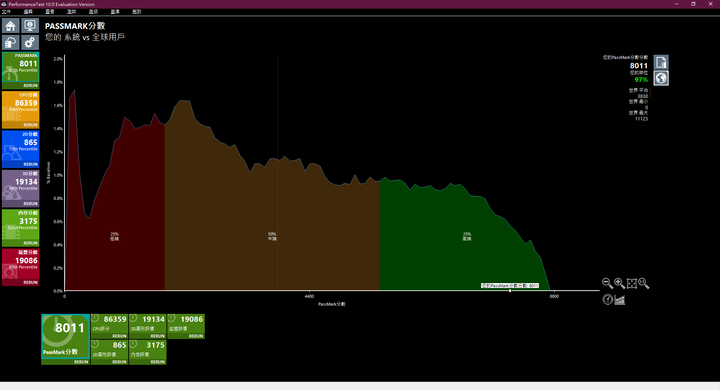The image size is (720, 390).
Task: Click RERUN on the bottom 3175 tile
Action: 158,362
